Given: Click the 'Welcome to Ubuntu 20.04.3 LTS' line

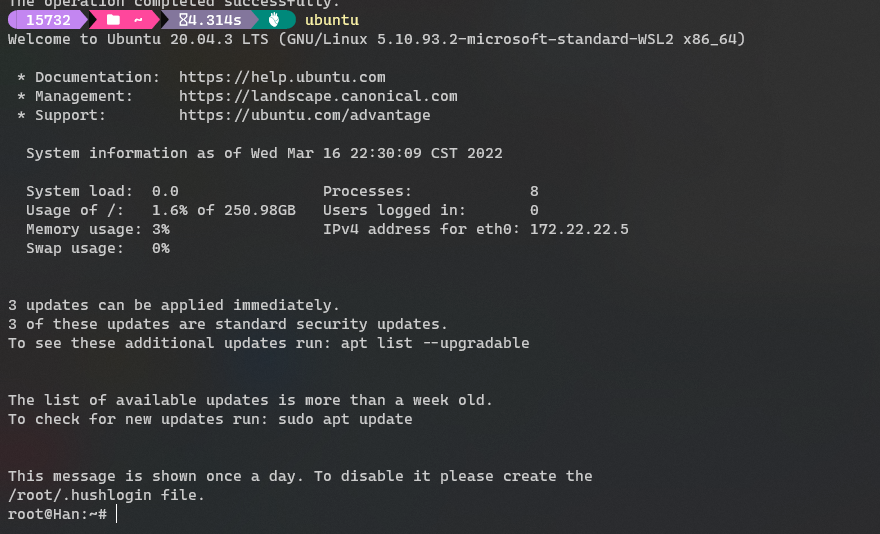Looking at the screenshot, I should point(377,39).
